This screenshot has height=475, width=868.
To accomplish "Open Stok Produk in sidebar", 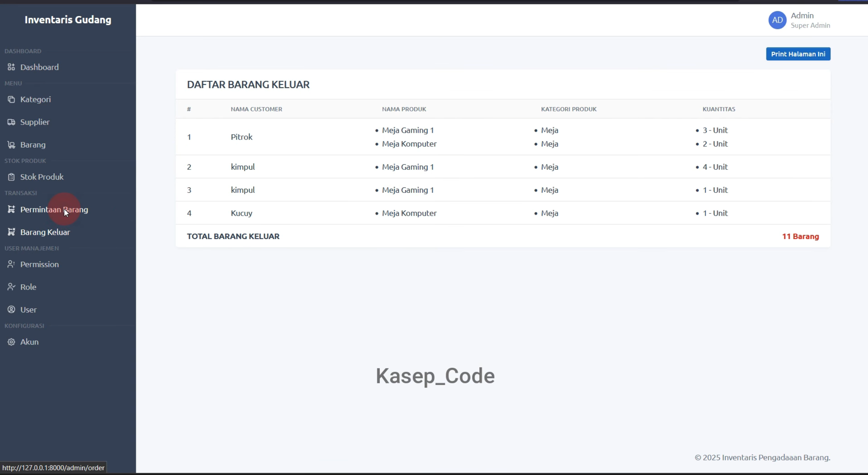I will (x=42, y=177).
